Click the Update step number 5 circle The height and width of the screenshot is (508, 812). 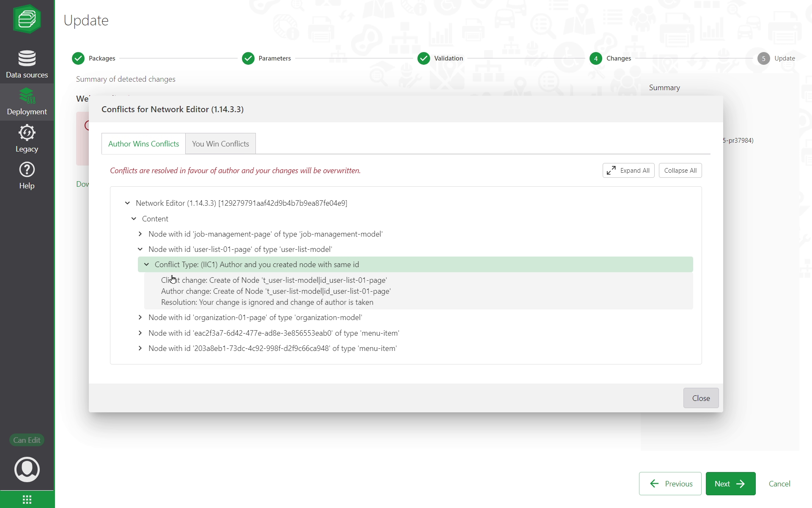pyautogui.click(x=763, y=58)
